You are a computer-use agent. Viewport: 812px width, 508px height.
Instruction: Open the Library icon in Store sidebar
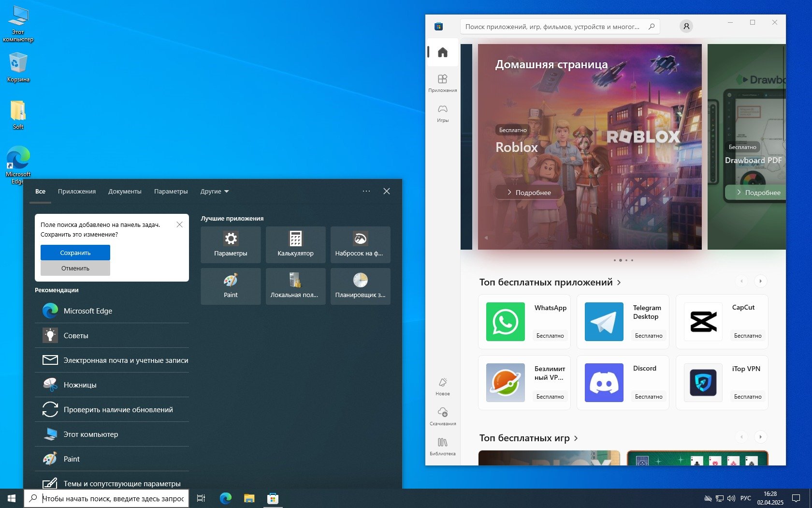442,446
